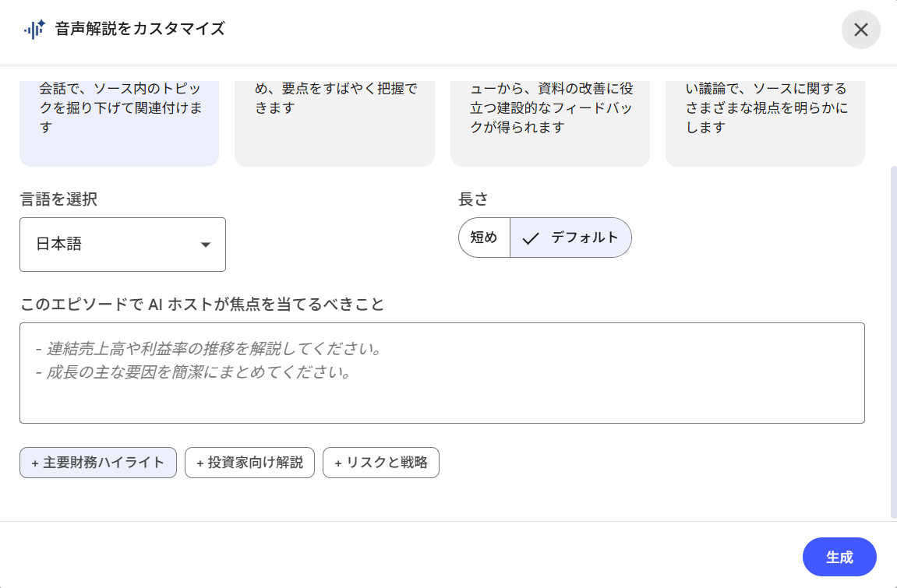Click the 長さ section label
Viewport: 897px width, 588px height.
pyautogui.click(x=473, y=199)
